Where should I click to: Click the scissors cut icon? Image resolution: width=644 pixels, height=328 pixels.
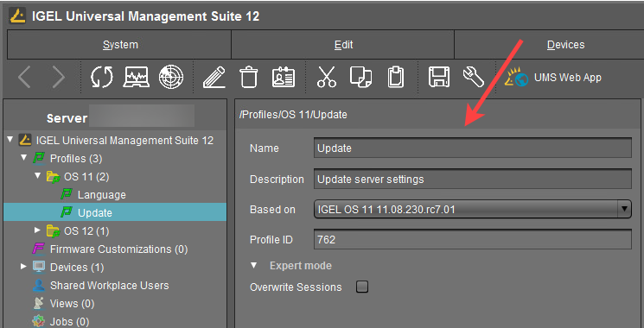[x=327, y=77]
